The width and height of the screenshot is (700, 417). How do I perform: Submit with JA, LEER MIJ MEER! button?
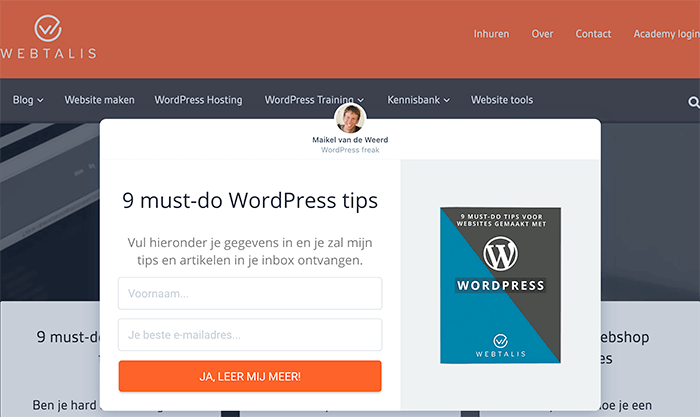point(250,376)
